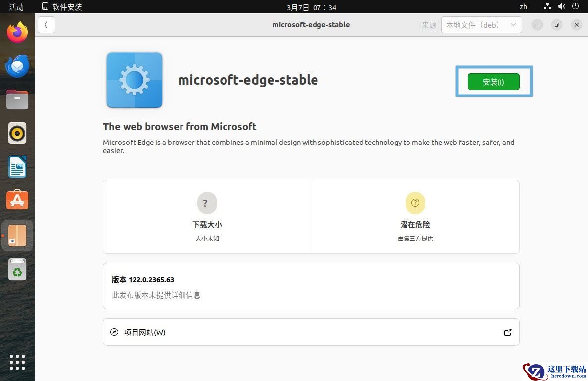Open the Files manager in the dock
Image resolution: width=588 pixels, height=381 pixels.
pyautogui.click(x=17, y=99)
